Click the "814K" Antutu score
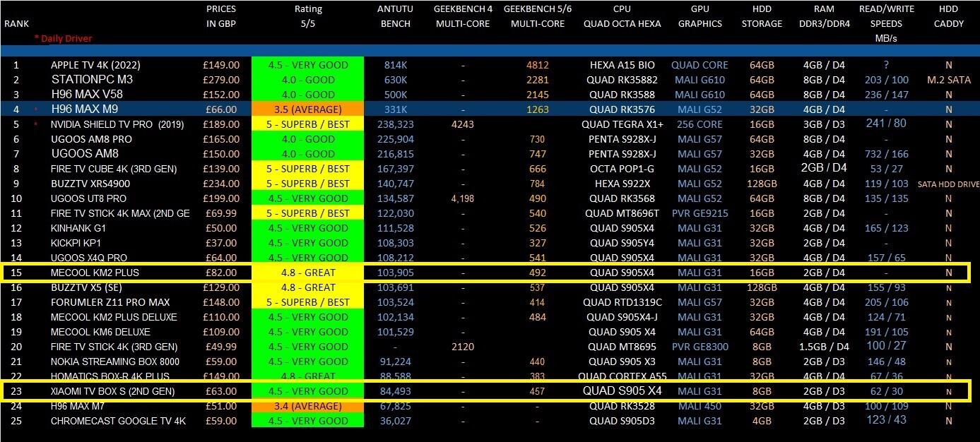Image resolution: width=980 pixels, height=442 pixels. (395, 65)
